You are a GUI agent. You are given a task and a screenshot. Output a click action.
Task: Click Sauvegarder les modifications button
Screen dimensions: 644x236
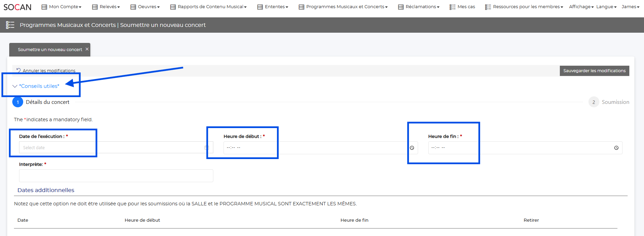pos(594,71)
